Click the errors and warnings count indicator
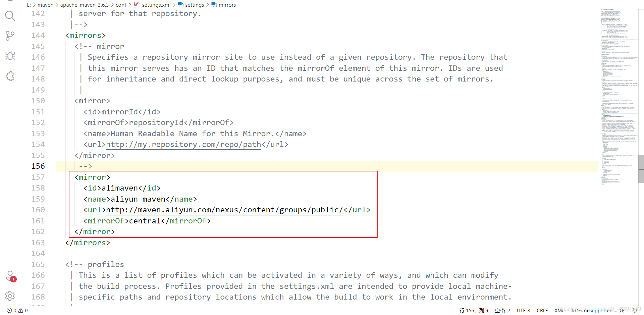The image size is (644, 315). click(x=17, y=311)
